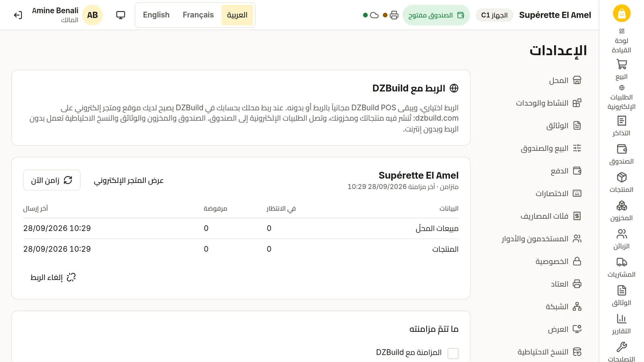
Task: Open المنتجات products in sidebar
Action: click(621, 183)
